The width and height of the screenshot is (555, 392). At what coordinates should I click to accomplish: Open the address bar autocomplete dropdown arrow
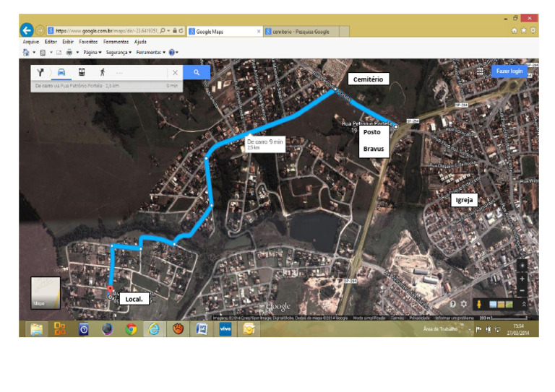(x=168, y=31)
